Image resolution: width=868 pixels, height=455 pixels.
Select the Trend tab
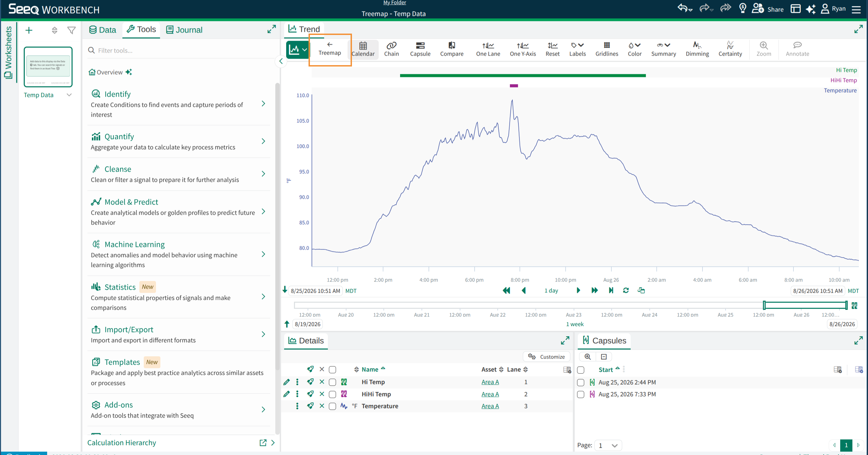click(x=304, y=29)
